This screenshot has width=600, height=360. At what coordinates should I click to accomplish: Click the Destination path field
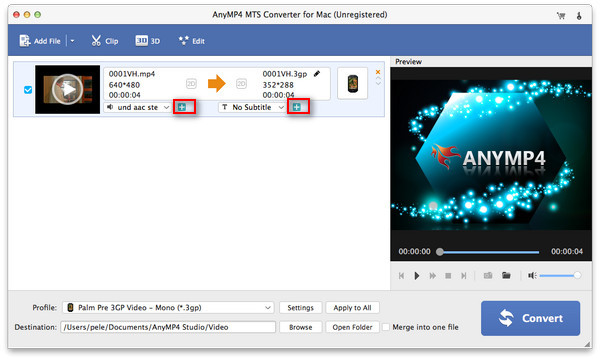168,327
